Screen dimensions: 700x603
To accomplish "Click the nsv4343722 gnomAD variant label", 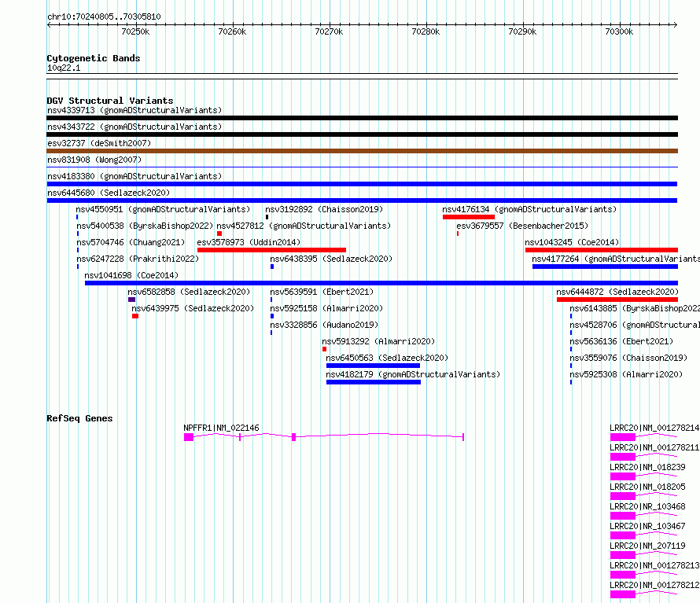I will [134, 127].
